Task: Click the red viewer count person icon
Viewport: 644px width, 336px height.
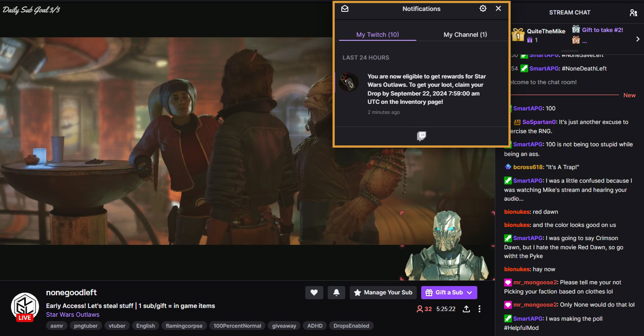Action: pos(419,309)
